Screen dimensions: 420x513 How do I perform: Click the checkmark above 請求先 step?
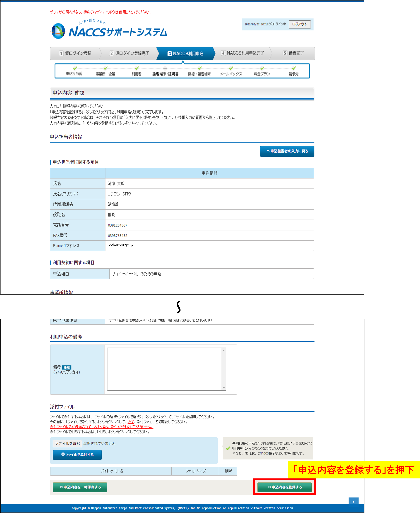[x=294, y=68]
